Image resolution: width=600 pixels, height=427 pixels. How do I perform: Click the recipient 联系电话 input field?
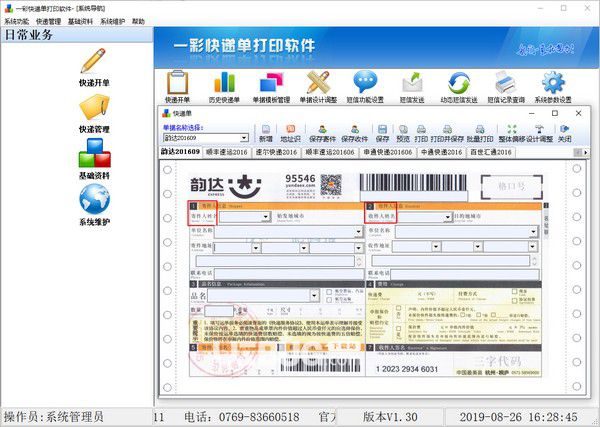(x=465, y=274)
